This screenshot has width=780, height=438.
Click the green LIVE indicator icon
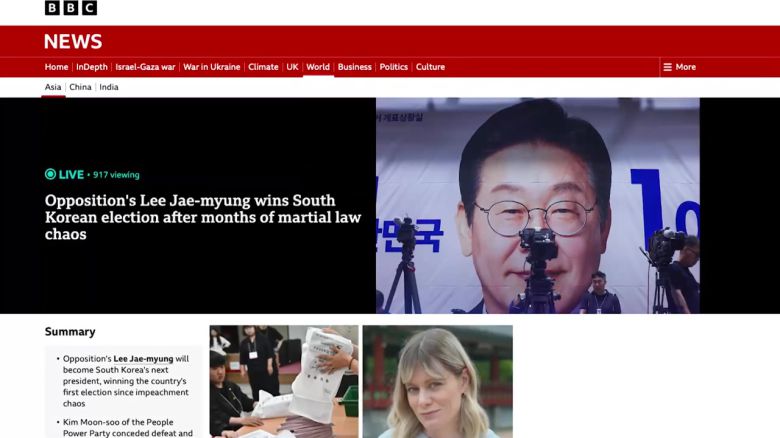point(50,174)
